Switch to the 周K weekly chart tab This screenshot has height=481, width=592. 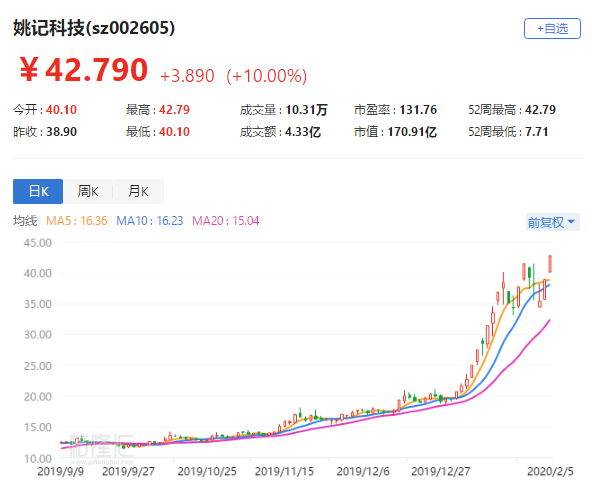point(88,191)
